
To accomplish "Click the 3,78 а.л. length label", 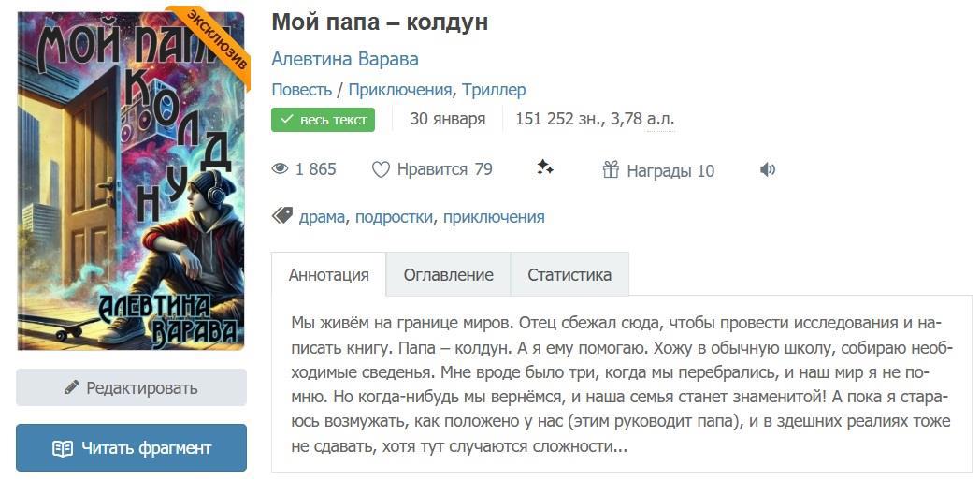I will click(642, 119).
